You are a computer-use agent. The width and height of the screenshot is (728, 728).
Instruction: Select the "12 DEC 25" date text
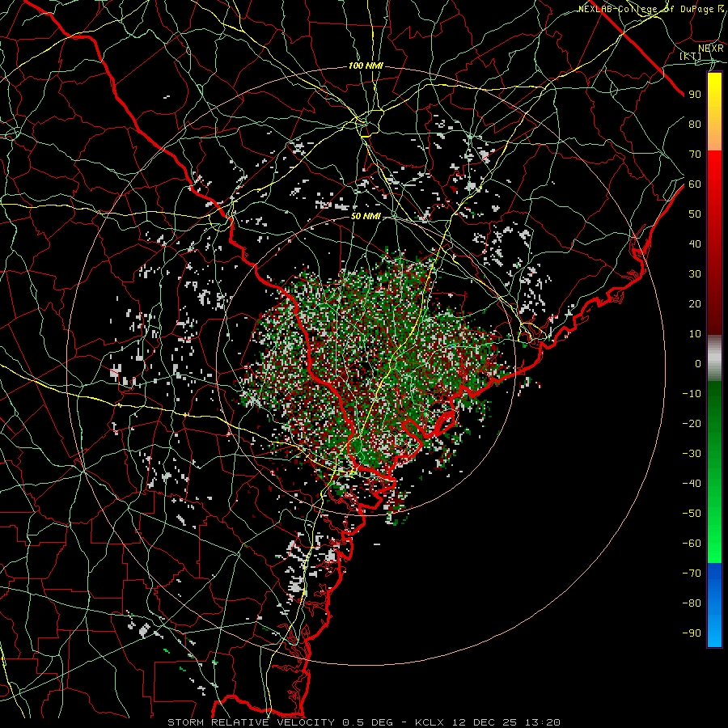485,722
